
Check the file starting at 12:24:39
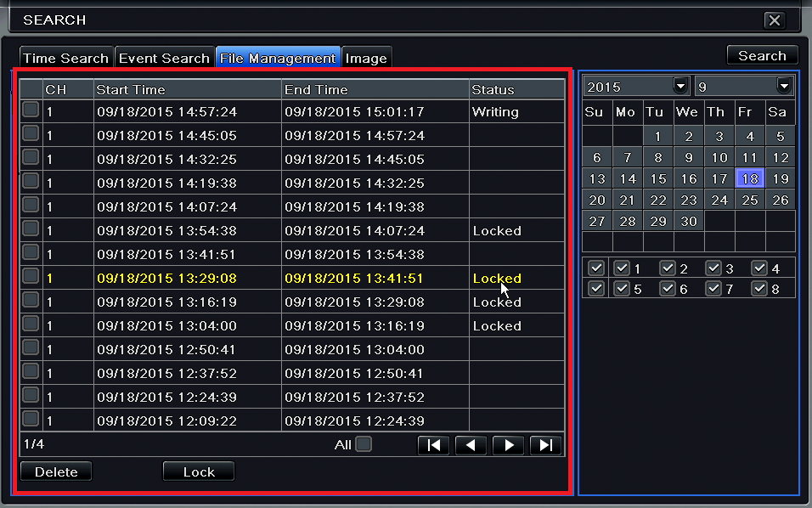pos(31,395)
